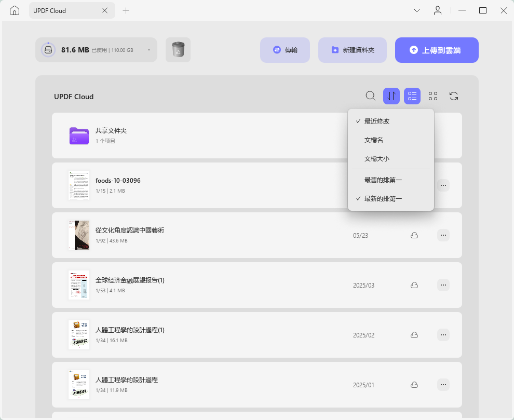Choose 最新的排第一 ordering
The width and height of the screenshot is (514, 420).
[391, 199]
